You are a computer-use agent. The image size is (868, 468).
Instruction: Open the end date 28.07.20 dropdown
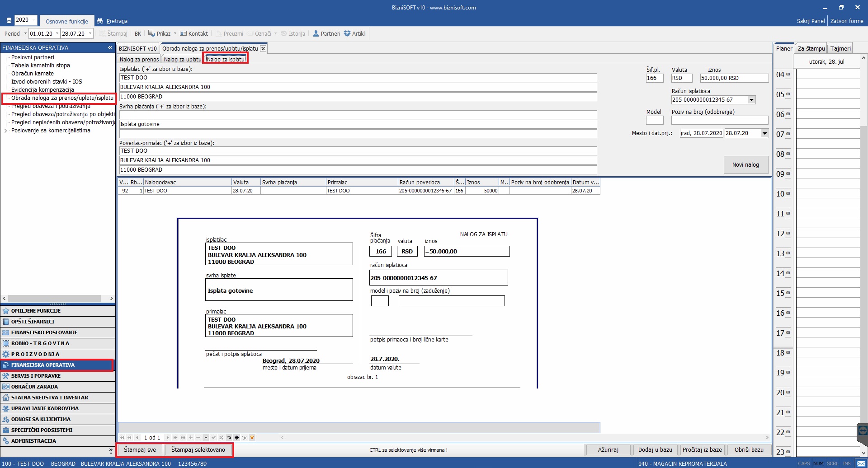90,33
